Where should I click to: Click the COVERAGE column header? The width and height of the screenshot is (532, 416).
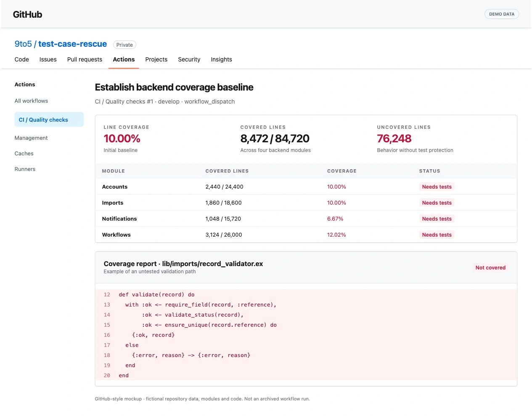tap(342, 171)
